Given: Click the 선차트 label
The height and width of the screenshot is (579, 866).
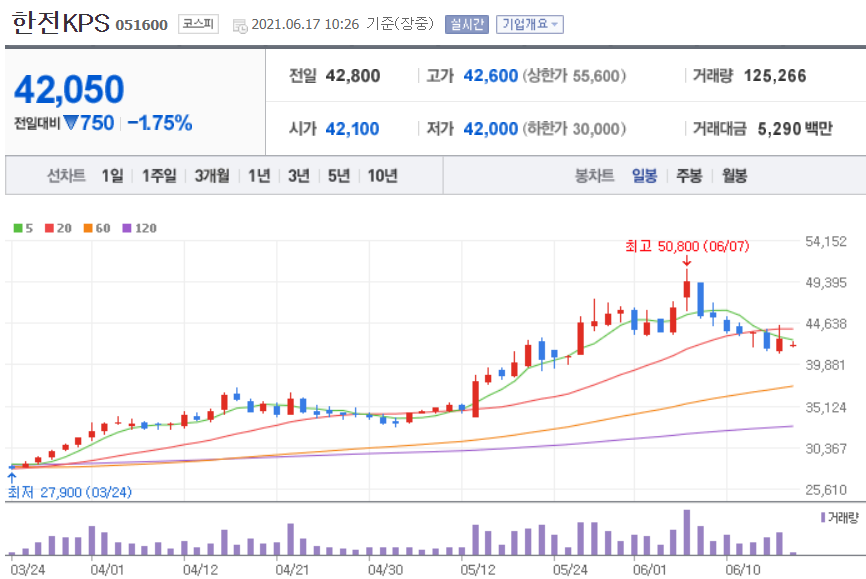Looking at the screenshot, I should pos(66,176).
